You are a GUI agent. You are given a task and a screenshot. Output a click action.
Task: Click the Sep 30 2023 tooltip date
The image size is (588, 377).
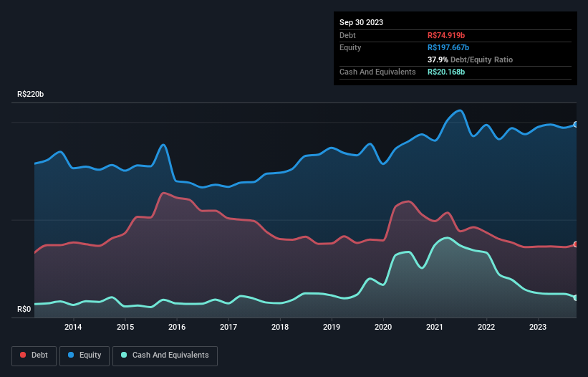[x=361, y=22]
